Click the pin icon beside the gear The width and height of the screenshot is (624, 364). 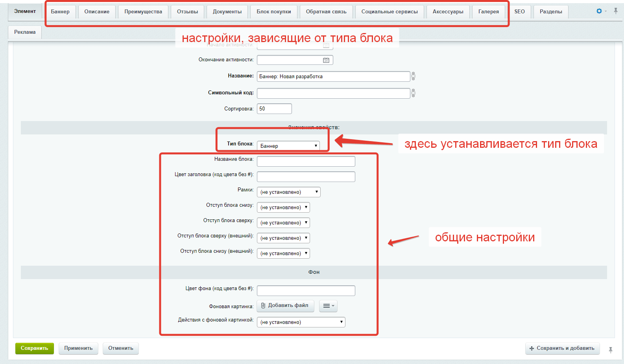(616, 11)
